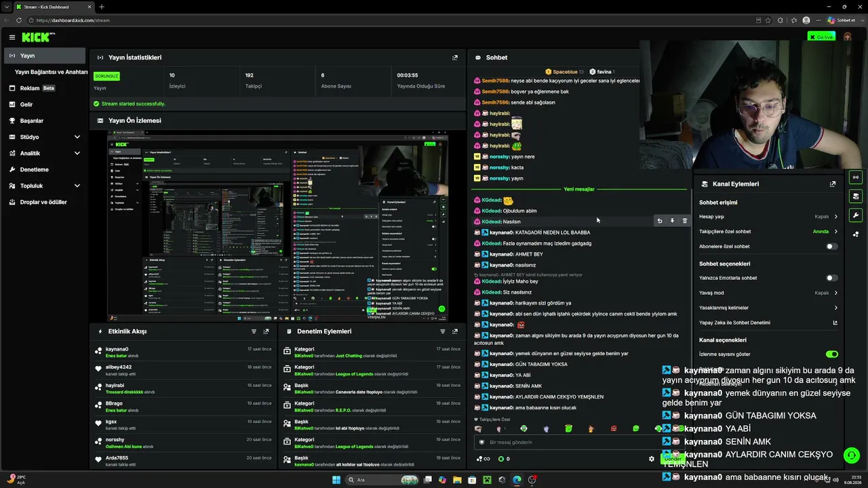868x488 pixels.
Task: Pop out the Denetim Eylemleri panel
Action: 454,331
